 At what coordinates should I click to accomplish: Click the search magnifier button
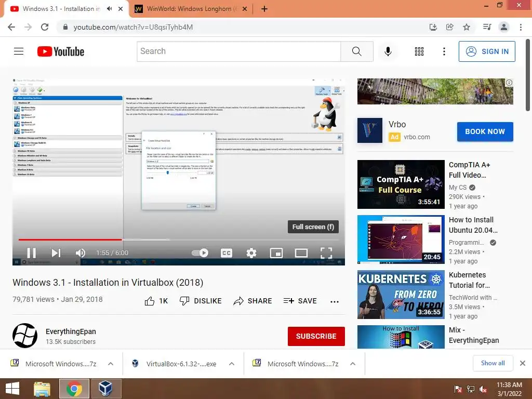click(x=356, y=51)
